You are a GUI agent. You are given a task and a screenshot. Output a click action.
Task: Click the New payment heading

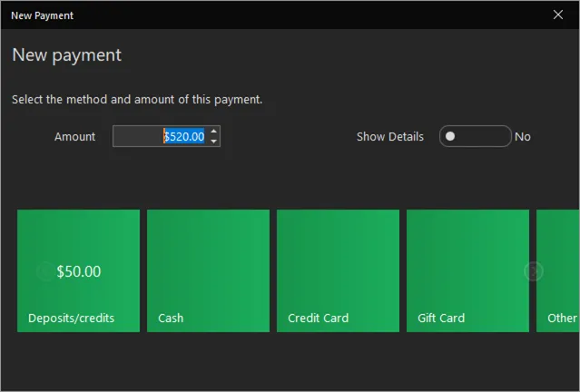pyautogui.click(x=66, y=55)
